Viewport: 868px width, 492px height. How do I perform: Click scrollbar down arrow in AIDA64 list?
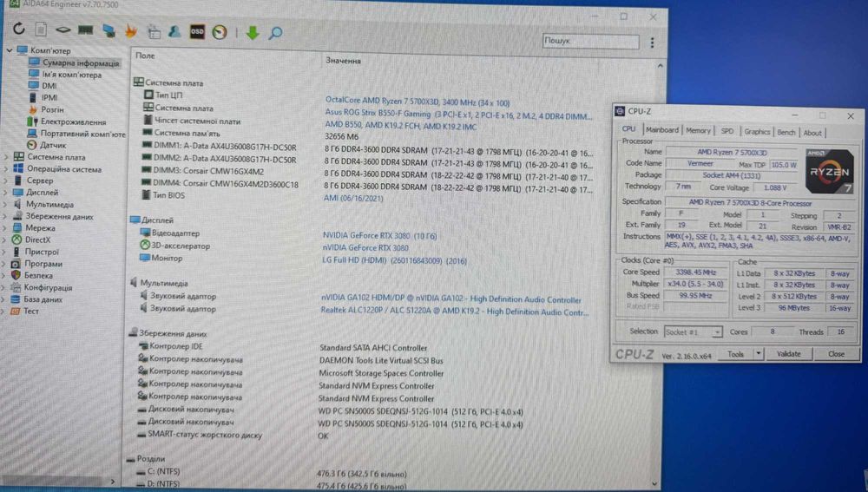[x=656, y=483]
